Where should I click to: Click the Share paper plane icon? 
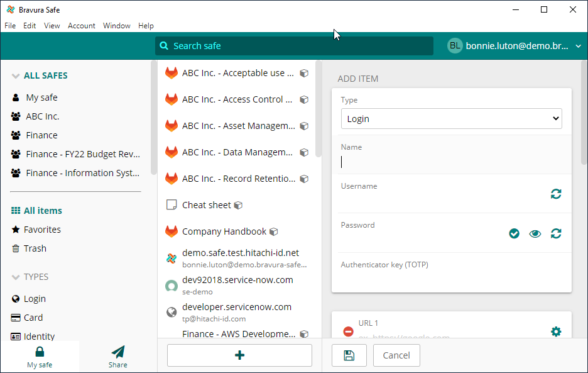(117, 356)
